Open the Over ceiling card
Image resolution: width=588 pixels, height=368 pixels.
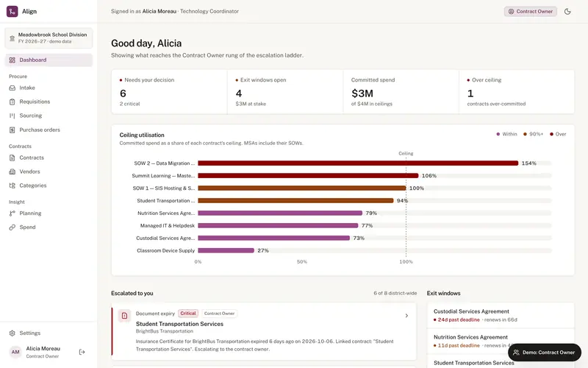(517, 92)
